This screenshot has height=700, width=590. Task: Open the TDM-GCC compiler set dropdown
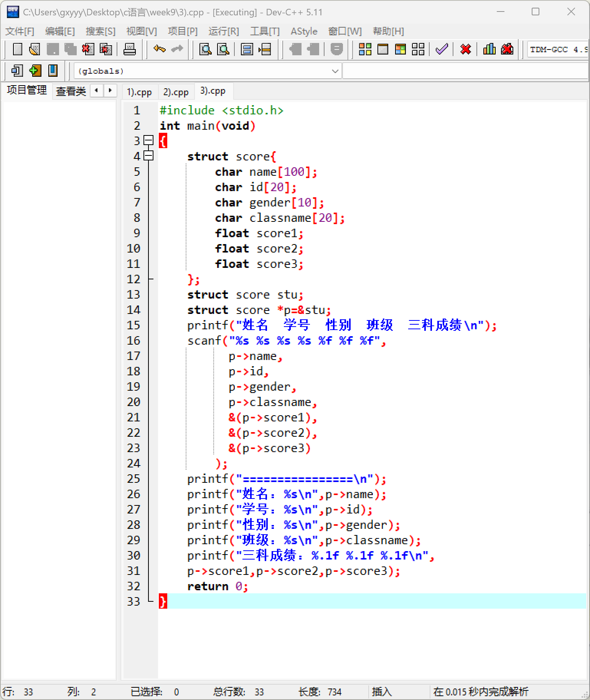(558, 49)
